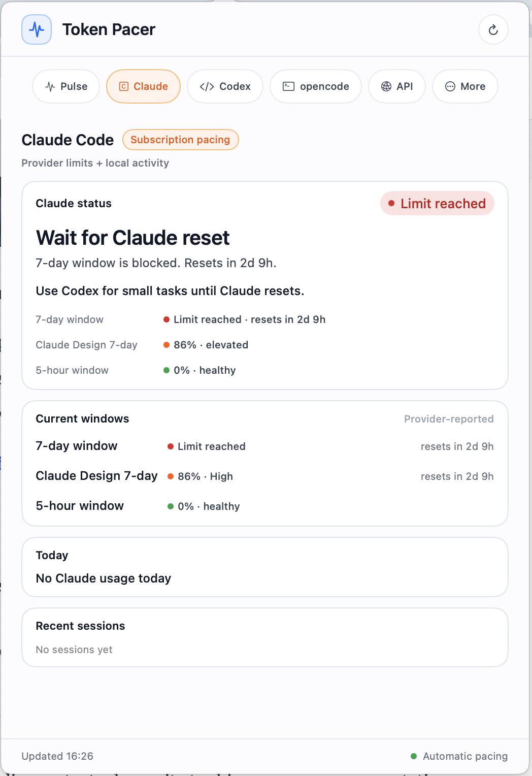This screenshot has height=776, width=532.
Task: Click the 'Wait for Claude reset' heading
Action: [132, 238]
